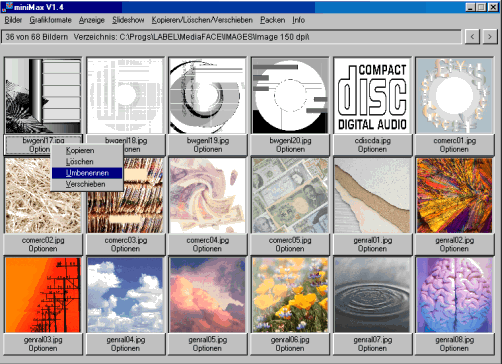The height and width of the screenshot is (364, 502).
Task: Select the bwgenl18.jpg thumbnail image
Action: 125,96
